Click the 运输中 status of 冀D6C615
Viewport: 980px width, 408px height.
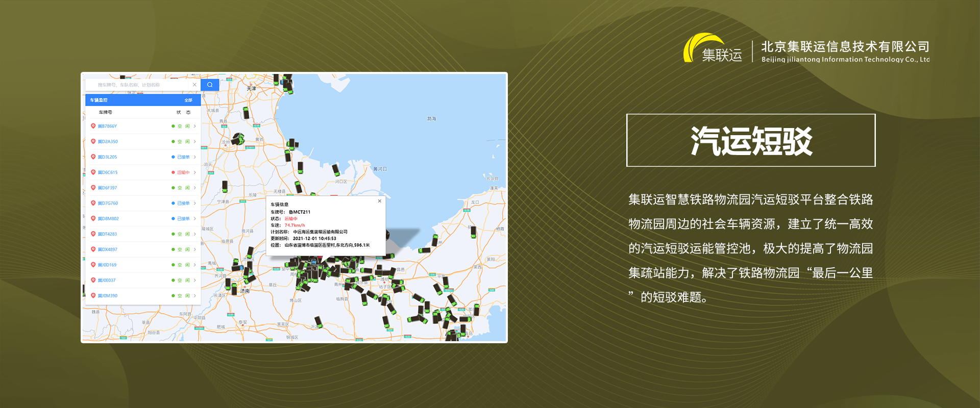point(183,172)
